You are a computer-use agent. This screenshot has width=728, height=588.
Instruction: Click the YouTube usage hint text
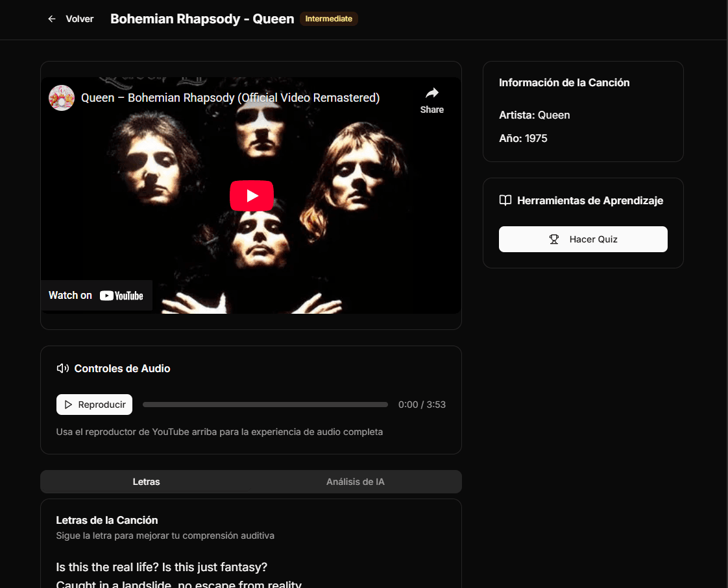(219, 432)
